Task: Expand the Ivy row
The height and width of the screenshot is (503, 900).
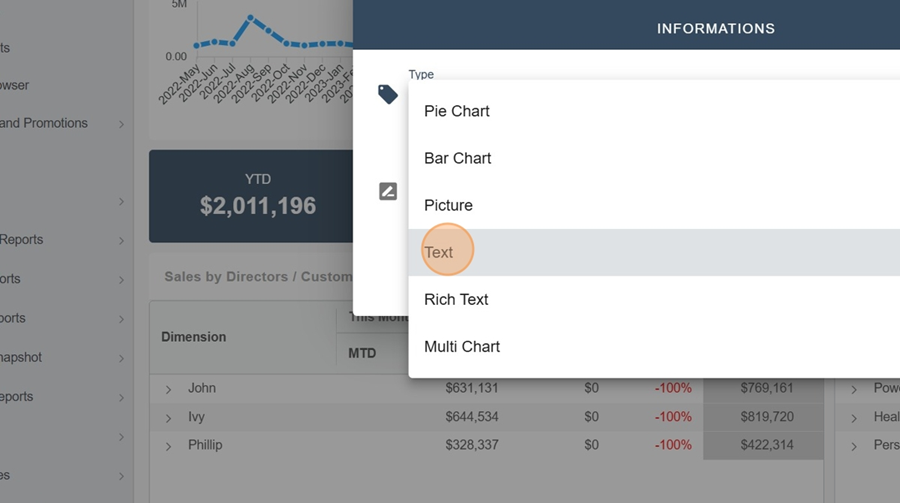Action: pos(168,417)
